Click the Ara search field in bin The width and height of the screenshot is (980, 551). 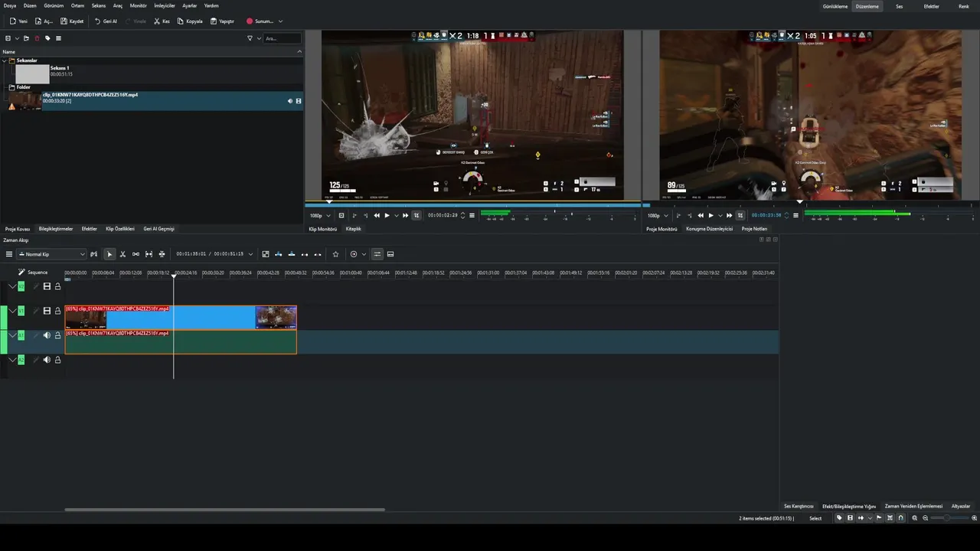click(x=282, y=38)
